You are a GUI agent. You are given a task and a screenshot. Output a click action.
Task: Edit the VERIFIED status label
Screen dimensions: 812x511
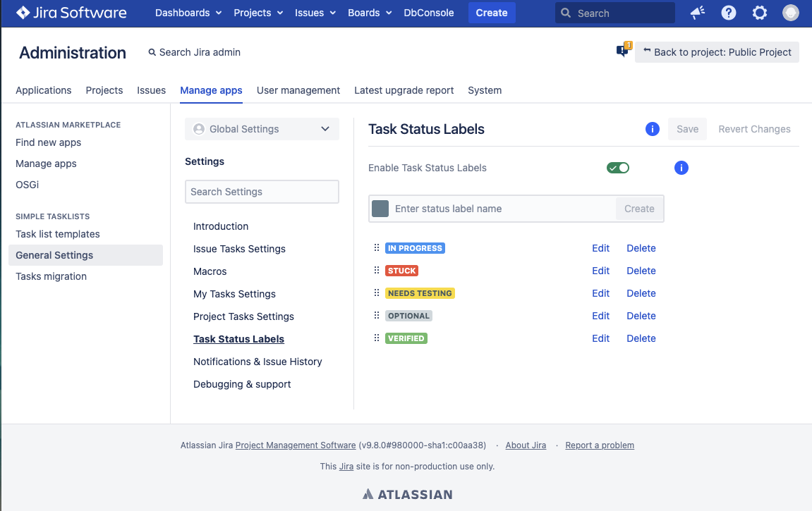click(x=600, y=338)
